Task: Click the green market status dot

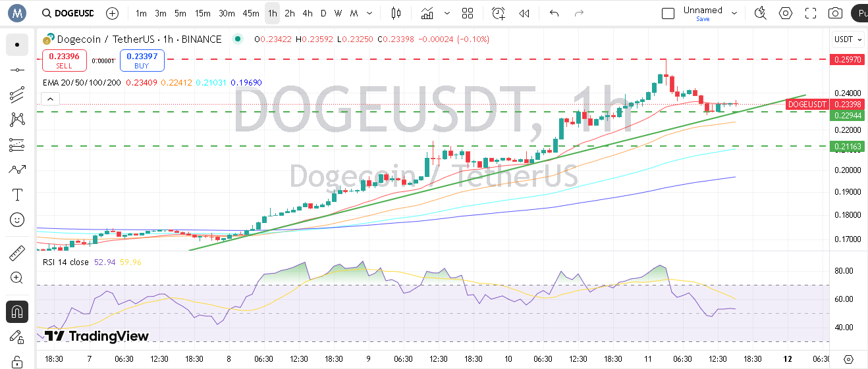Action: click(237, 39)
